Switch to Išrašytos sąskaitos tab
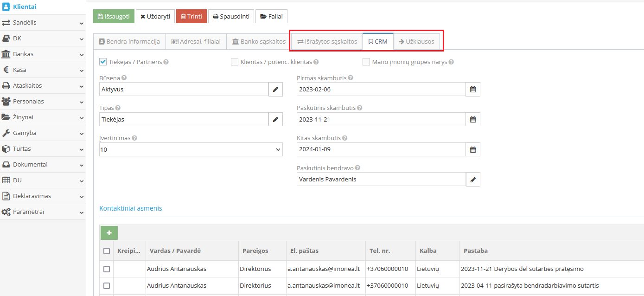644x296 pixels. [327, 42]
